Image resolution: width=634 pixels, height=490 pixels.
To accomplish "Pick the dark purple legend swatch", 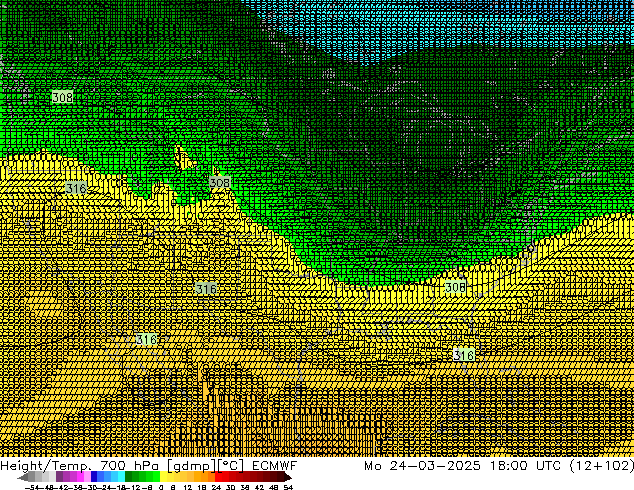I will click(59, 476).
